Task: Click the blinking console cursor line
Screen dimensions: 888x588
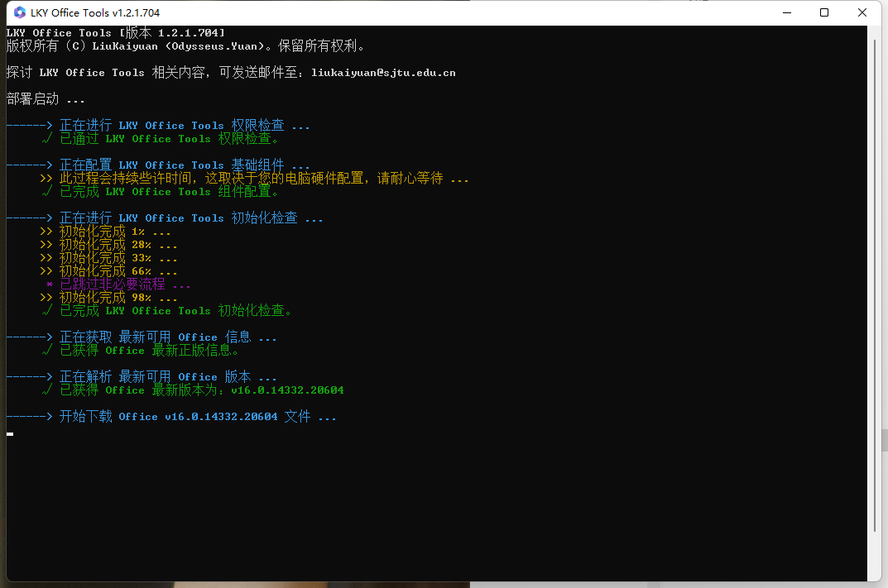Action: (x=10, y=434)
